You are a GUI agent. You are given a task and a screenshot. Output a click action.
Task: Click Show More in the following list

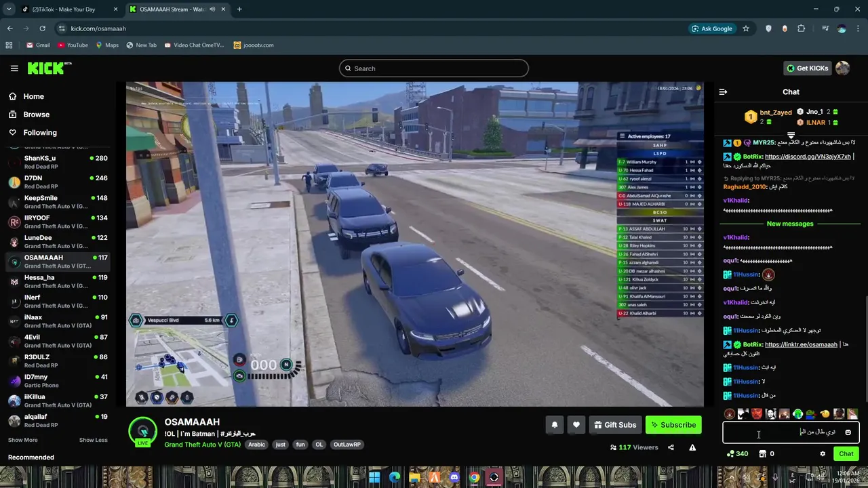point(22,440)
